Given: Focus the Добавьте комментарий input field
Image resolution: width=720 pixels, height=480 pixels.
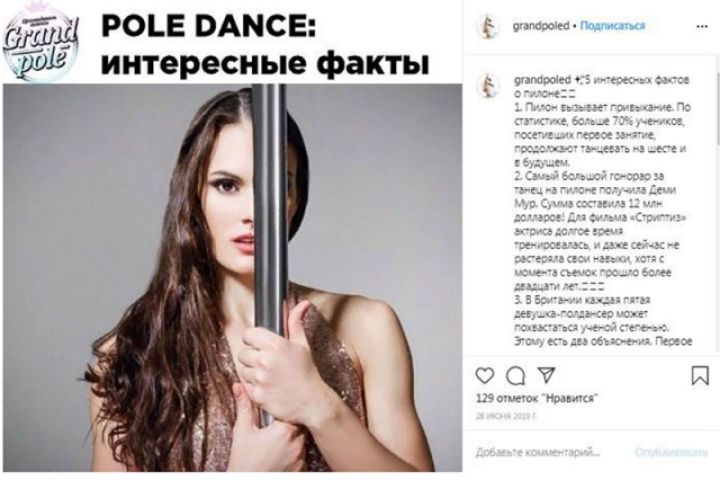Looking at the screenshot, I should [538, 452].
